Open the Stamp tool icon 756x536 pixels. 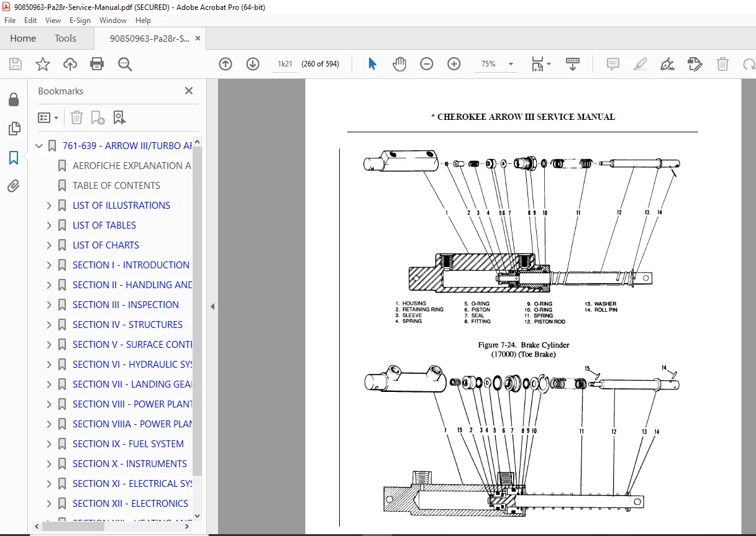pyautogui.click(x=695, y=64)
